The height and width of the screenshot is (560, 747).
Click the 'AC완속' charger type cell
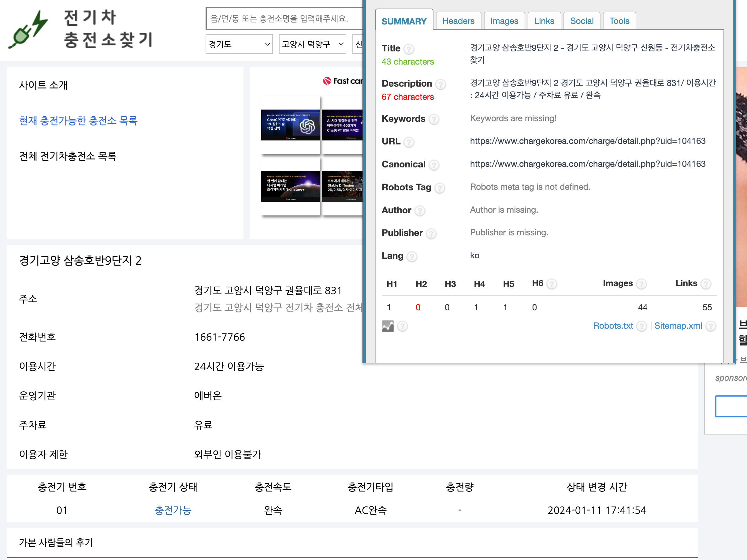370,510
